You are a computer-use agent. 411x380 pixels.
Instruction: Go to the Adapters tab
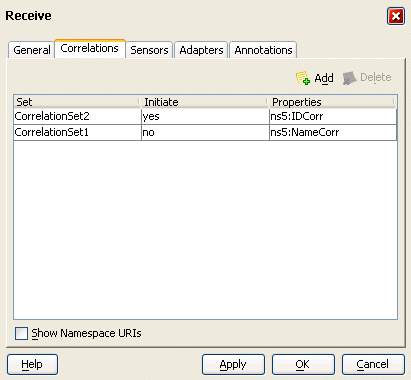coord(201,50)
